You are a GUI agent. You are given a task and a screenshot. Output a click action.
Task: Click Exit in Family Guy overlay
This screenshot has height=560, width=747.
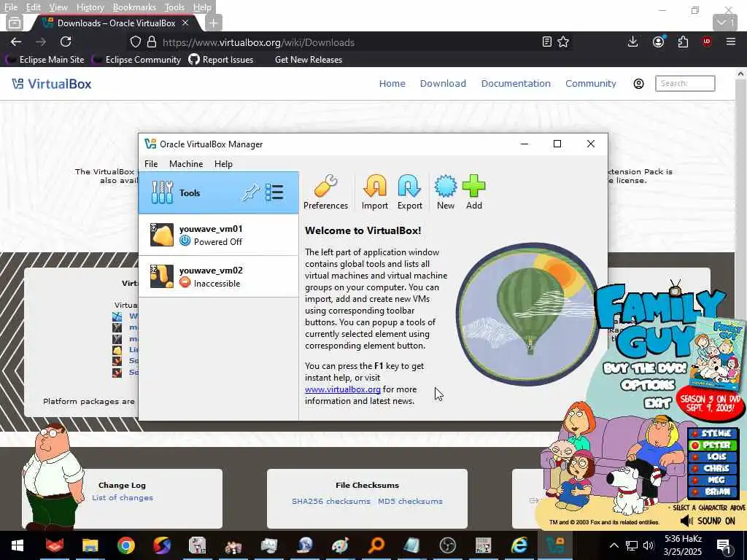point(657,403)
